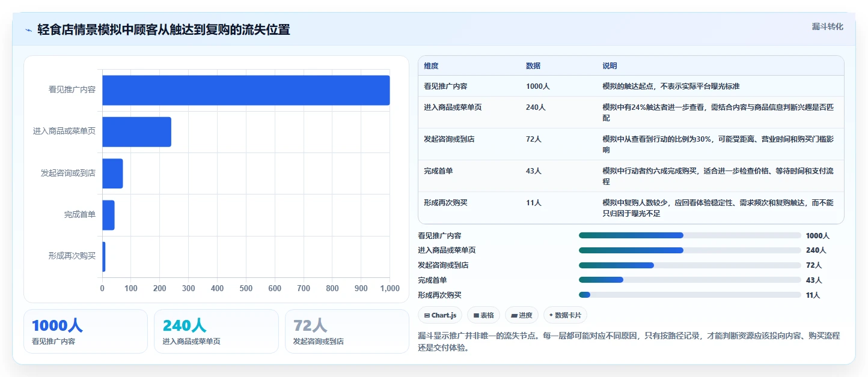The image size is (868, 377).
Task: Click the title 轻食店情景模拟中顾客从触达到复购的流失位置
Action: 164,30
